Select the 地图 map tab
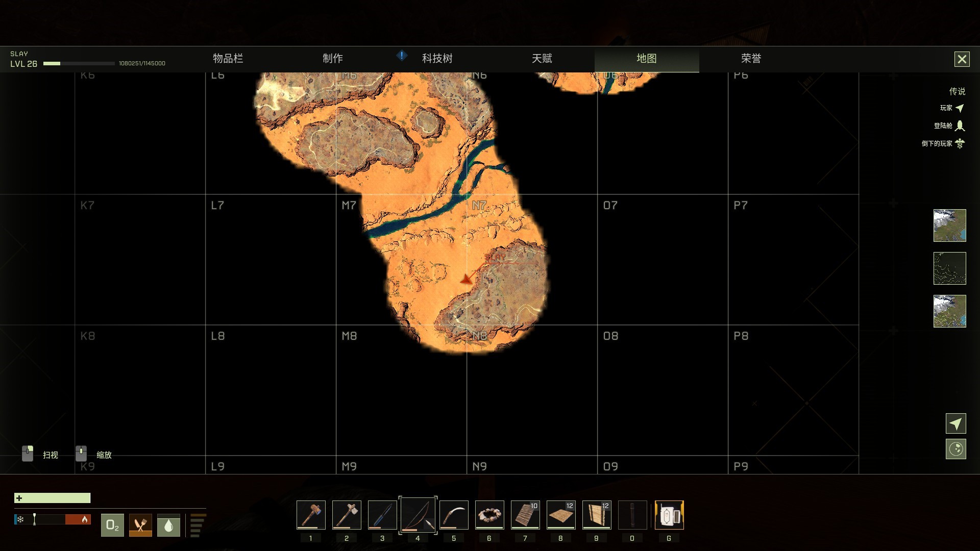This screenshot has width=980, height=551. [x=647, y=59]
